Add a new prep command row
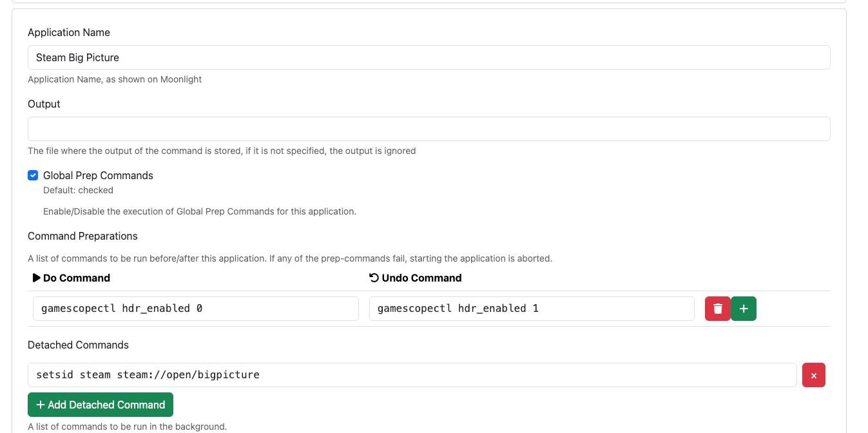This screenshot has width=868, height=433. click(x=744, y=309)
